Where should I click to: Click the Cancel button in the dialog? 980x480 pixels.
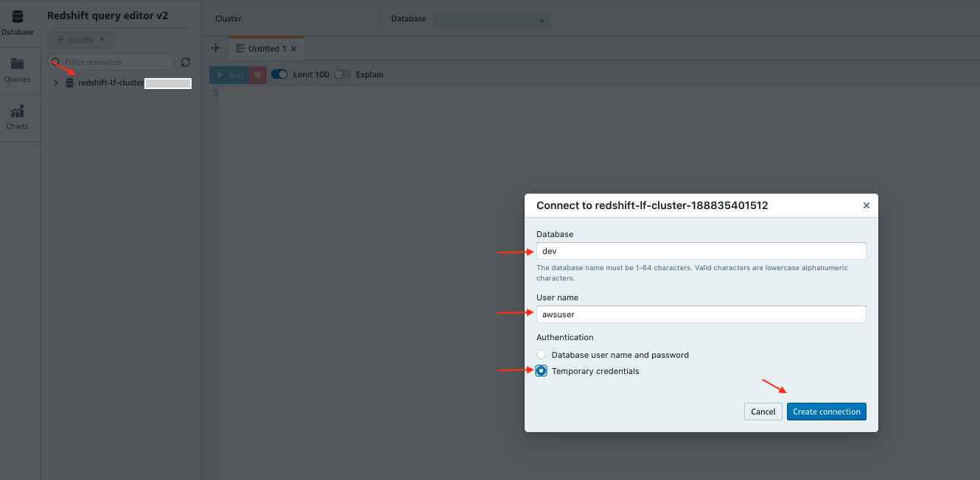tap(763, 412)
